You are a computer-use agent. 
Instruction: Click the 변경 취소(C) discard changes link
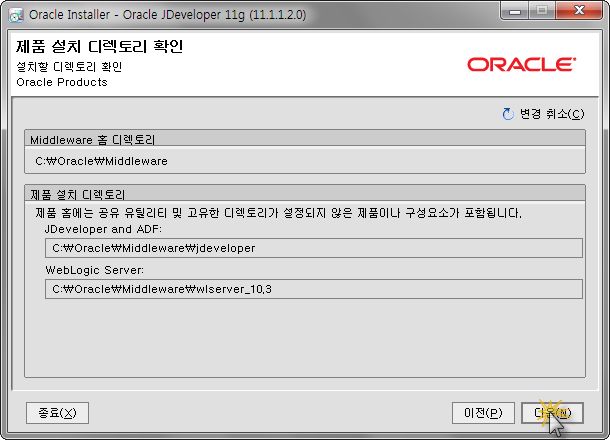[552, 114]
